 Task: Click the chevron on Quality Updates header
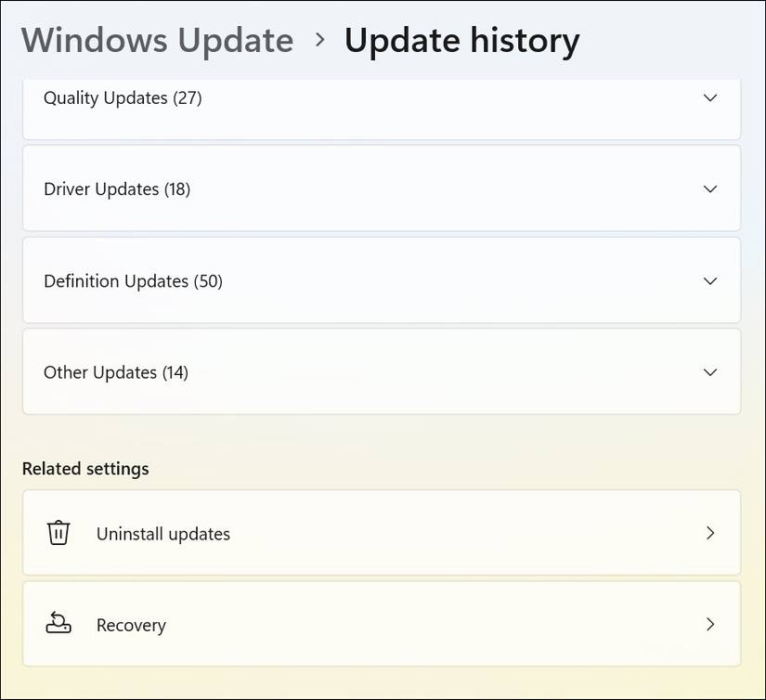pyautogui.click(x=710, y=97)
